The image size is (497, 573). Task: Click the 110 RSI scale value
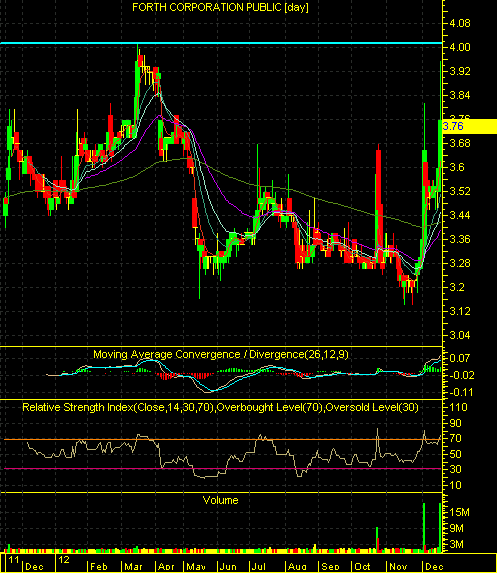point(458,407)
